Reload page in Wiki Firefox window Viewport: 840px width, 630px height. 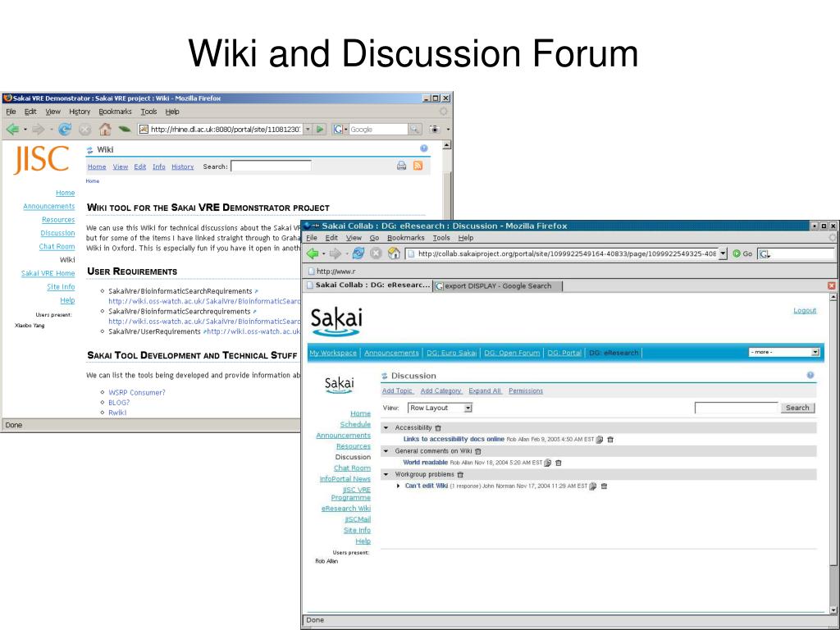pos(65,129)
